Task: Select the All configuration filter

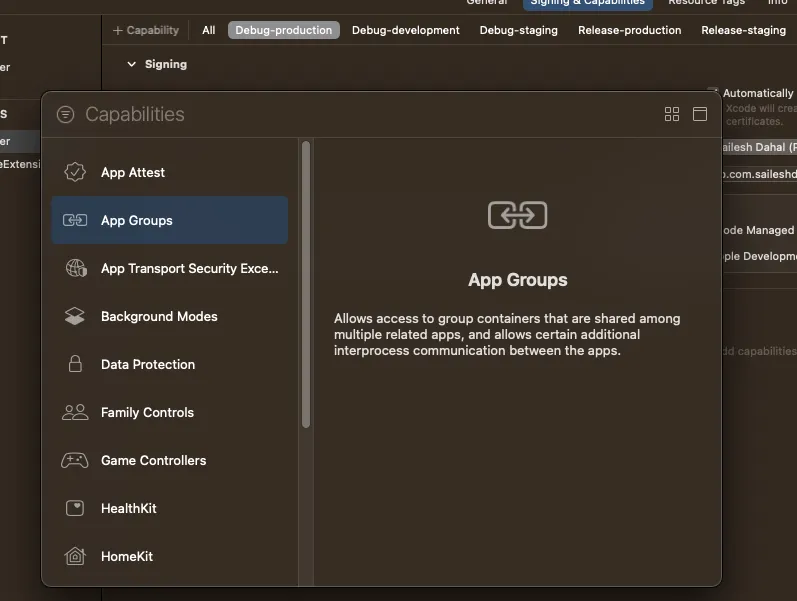Action: coord(208,31)
